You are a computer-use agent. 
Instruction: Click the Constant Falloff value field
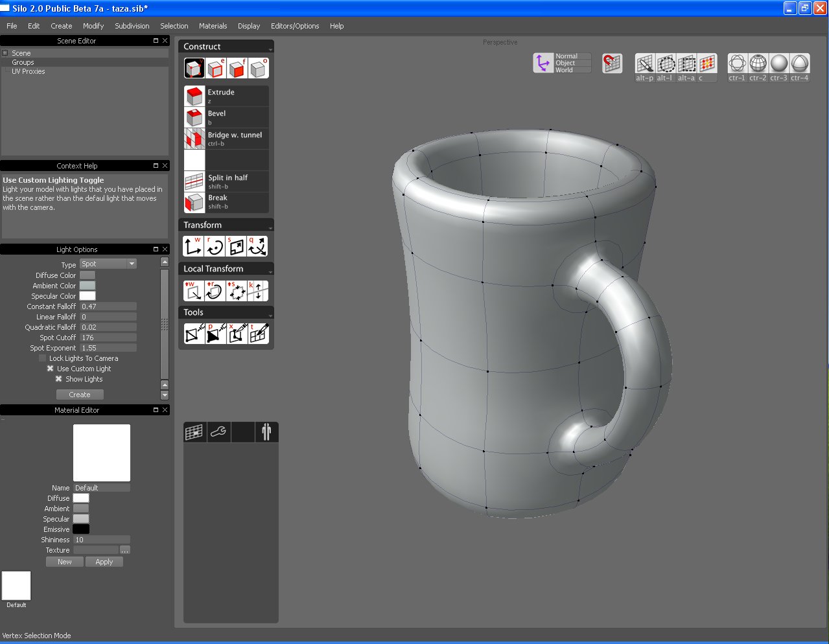[x=108, y=306]
